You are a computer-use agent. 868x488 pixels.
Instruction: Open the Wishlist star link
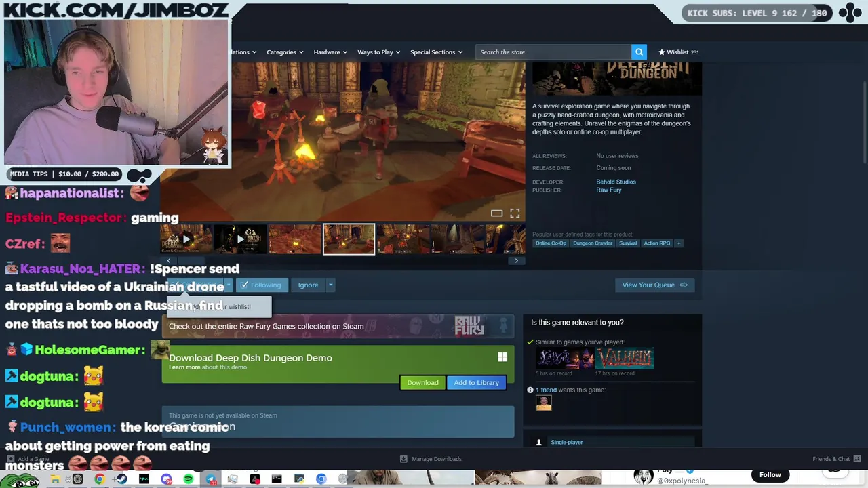679,52
